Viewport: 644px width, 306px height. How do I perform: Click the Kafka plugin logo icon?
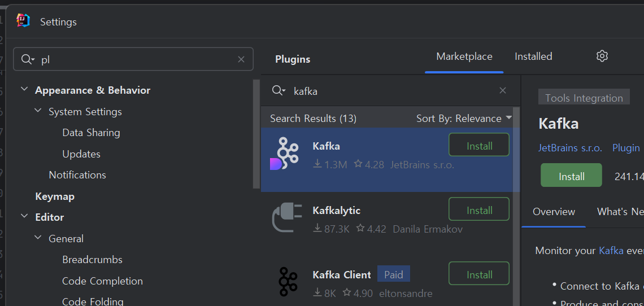[285, 154]
